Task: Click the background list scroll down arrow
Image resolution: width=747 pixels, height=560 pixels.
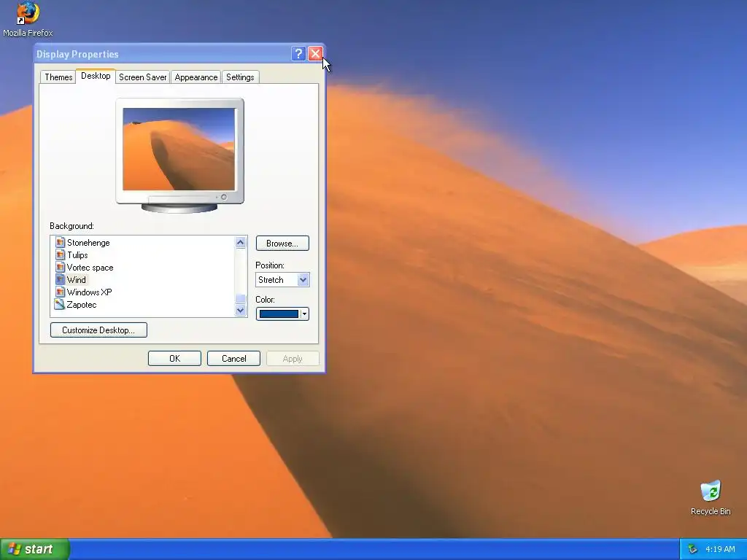Action: tap(241, 310)
